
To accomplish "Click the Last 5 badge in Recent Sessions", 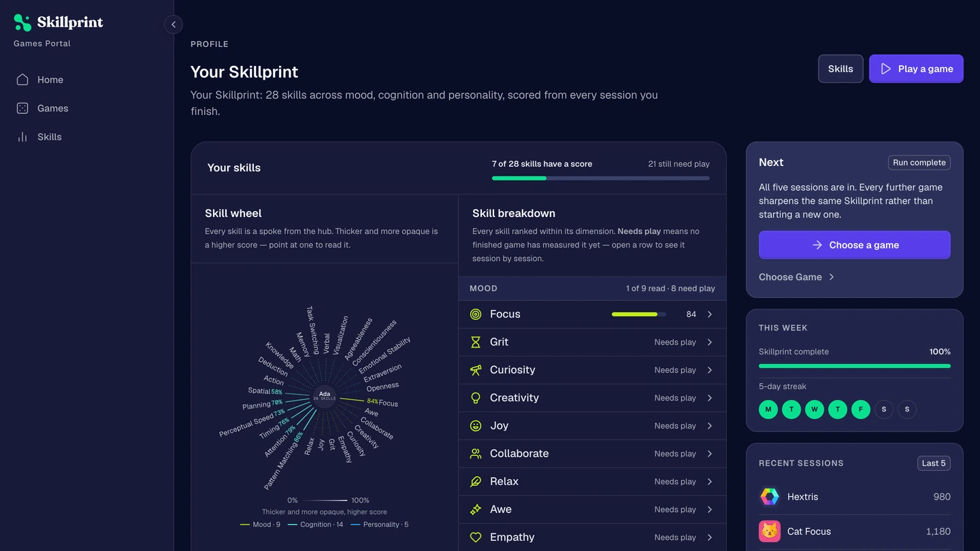I will click(934, 463).
